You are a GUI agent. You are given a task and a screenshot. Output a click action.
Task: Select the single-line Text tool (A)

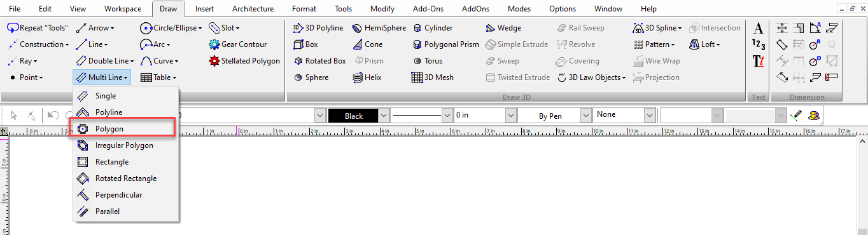(x=758, y=29)
